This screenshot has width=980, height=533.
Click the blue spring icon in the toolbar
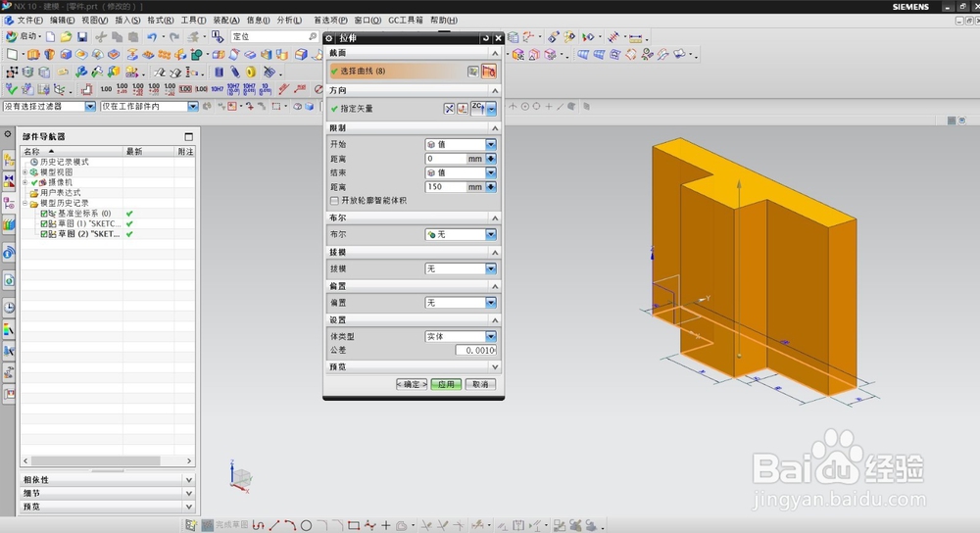click(x=234, y=72)
